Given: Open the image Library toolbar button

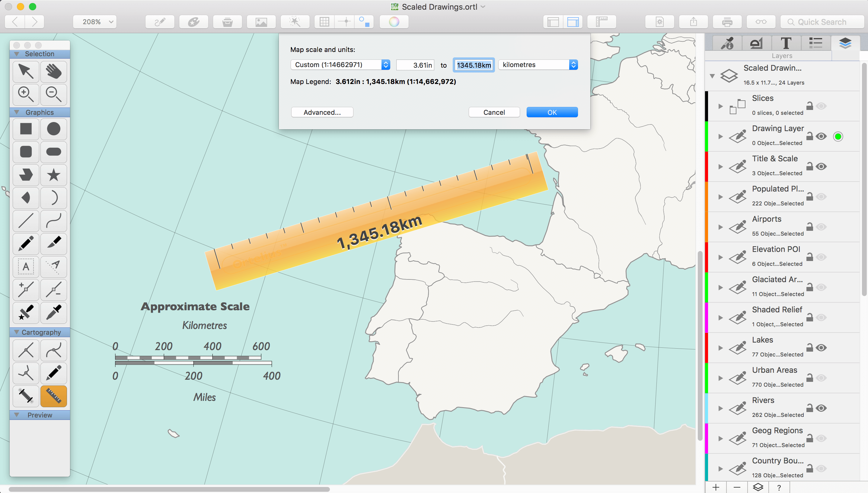Looking at the screenshot, I should (261, 22).
